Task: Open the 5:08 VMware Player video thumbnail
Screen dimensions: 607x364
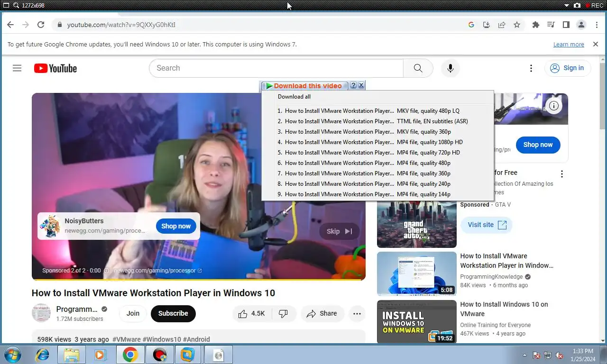Action: [416, 273]
